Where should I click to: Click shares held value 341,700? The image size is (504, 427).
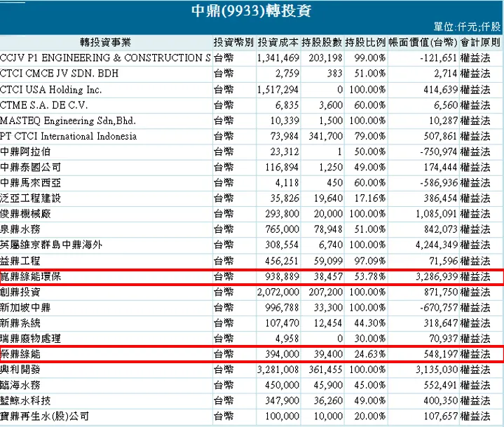point(326,136)
